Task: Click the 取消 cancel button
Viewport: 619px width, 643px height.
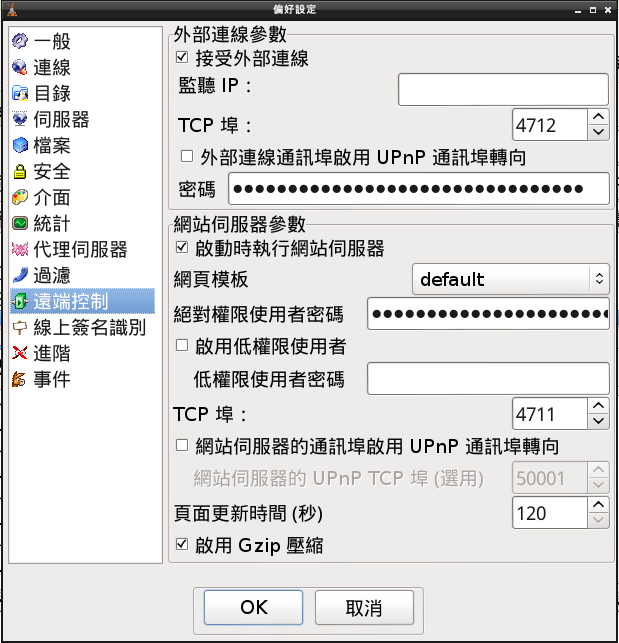Action: [x=364, y=607]
